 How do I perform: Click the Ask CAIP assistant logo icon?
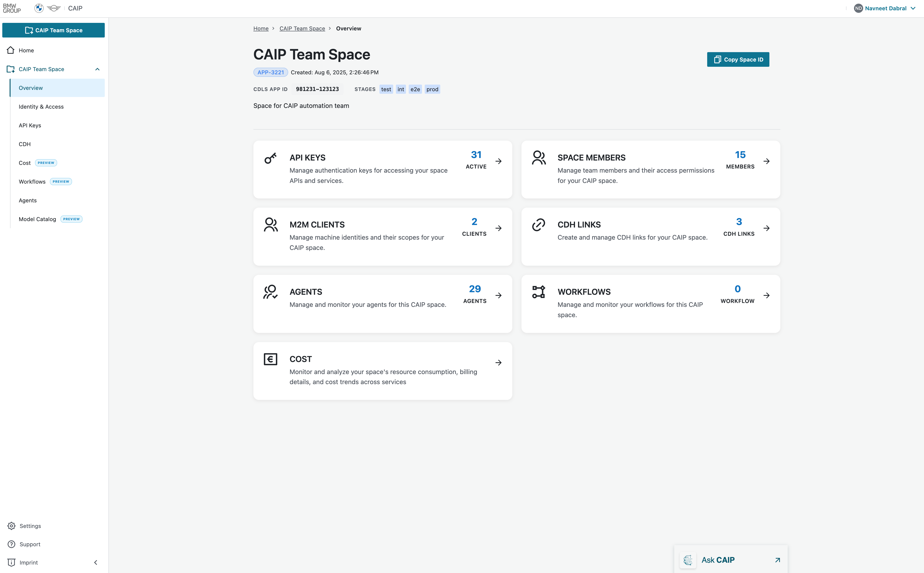pos(688,560)
